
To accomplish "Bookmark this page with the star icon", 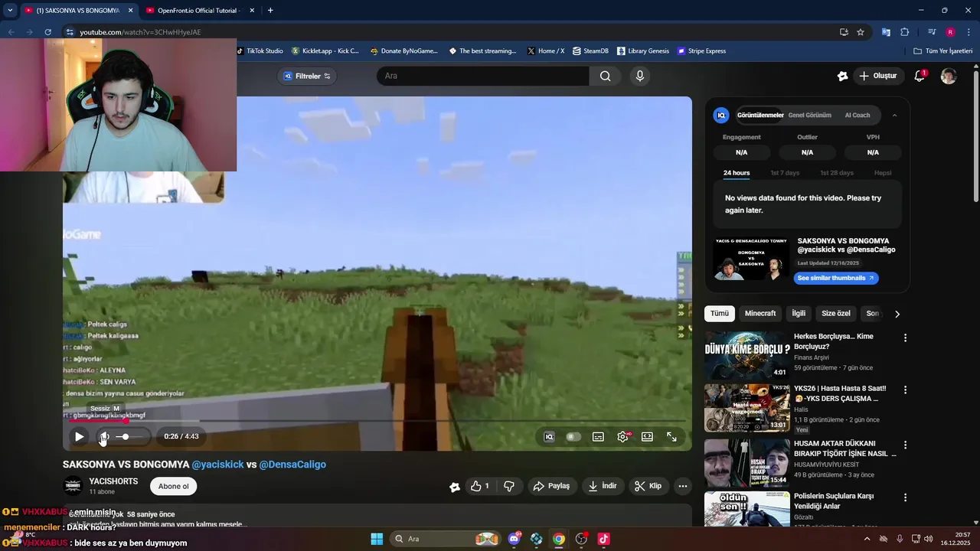I will [x=861, y=32].
